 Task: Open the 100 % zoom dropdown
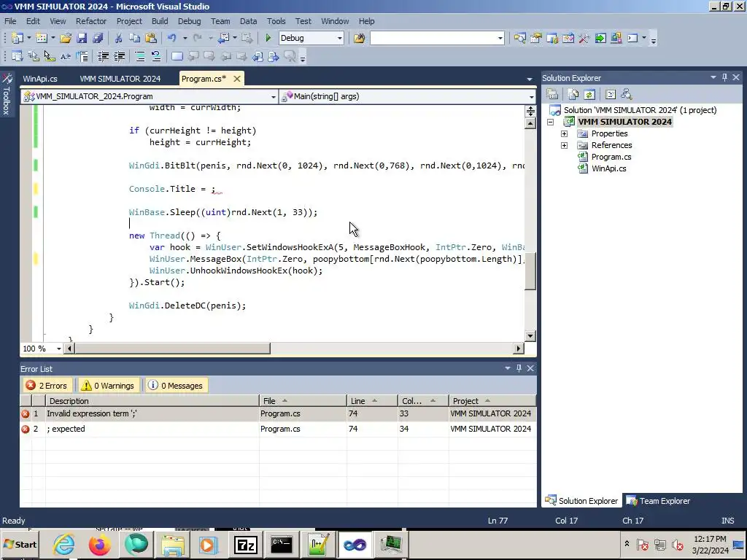point(58,349)
